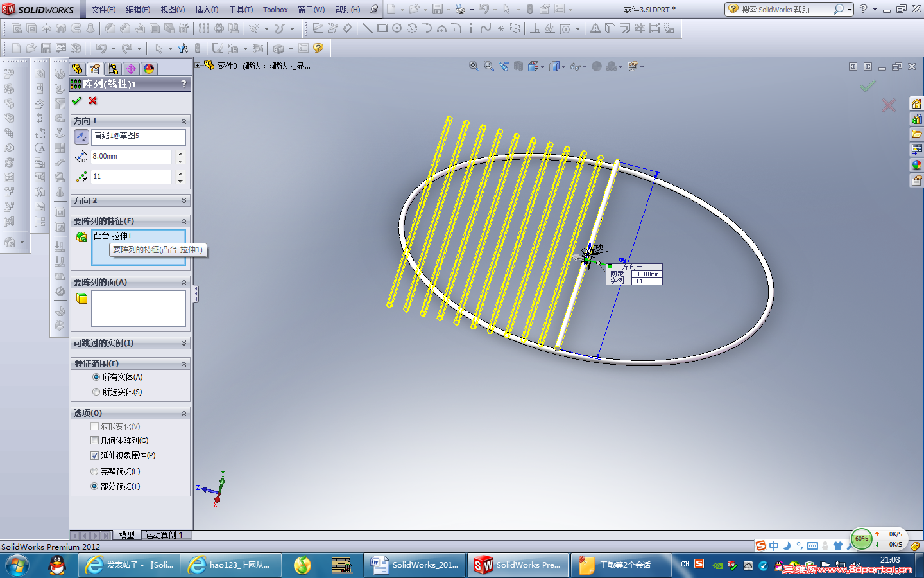The width and height of the screenshot is (924, 578).
Task: Decrease the number of instances
Action: click(x=180, y=180)
